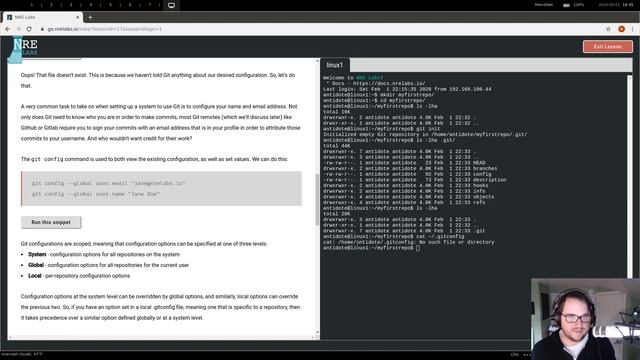640x360 pixels.
Task: Click the 'objects' directory row in terminal
Action: click(409, 197)
